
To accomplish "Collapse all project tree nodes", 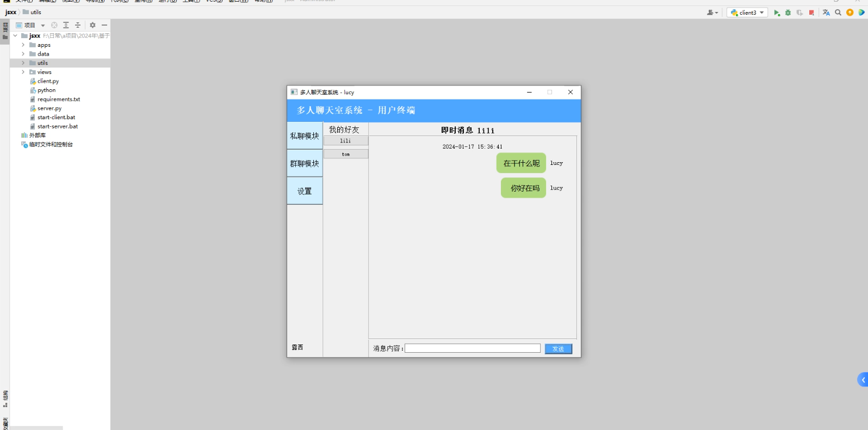I will click(78, 25).
